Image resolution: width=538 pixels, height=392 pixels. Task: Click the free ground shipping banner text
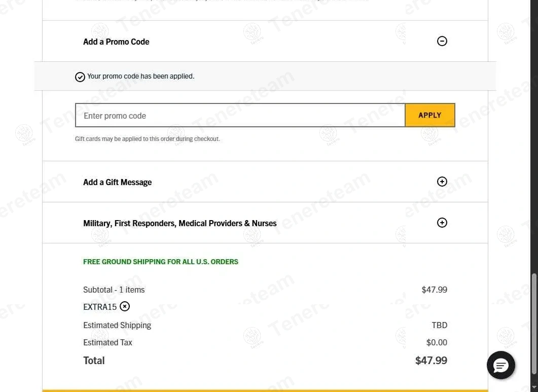pos(160,262)
